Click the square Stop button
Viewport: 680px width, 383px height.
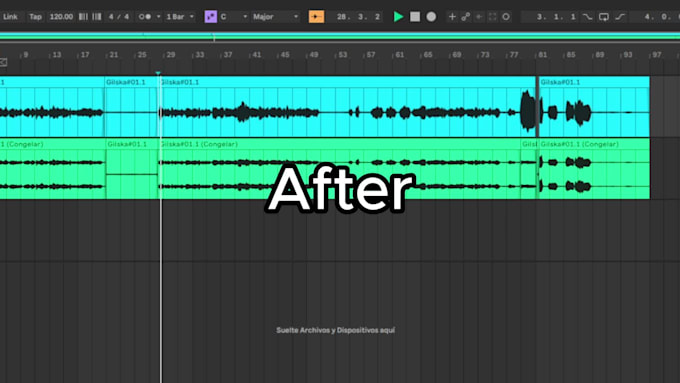pos(415,17)
